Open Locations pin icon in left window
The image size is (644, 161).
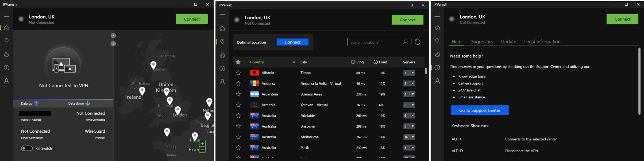(x=6, y=41)
